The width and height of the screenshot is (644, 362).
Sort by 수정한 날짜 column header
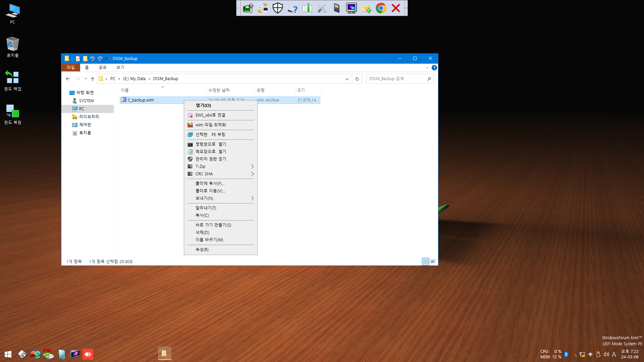[x=230, y=90]
